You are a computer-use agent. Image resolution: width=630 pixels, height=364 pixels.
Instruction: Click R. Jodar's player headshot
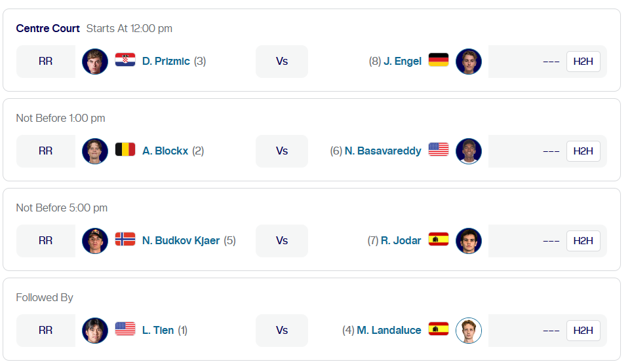[x=469, y=241]
